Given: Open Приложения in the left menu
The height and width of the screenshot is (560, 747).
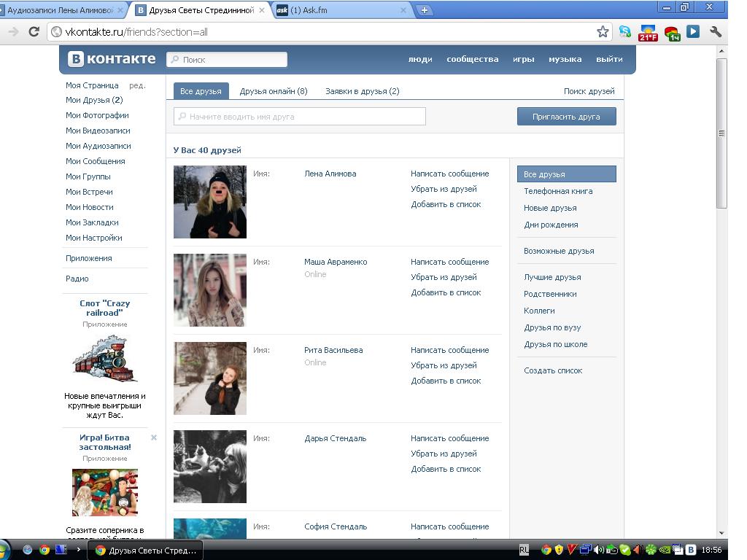Looking at the screenshot, I should [x=88, y=258].
